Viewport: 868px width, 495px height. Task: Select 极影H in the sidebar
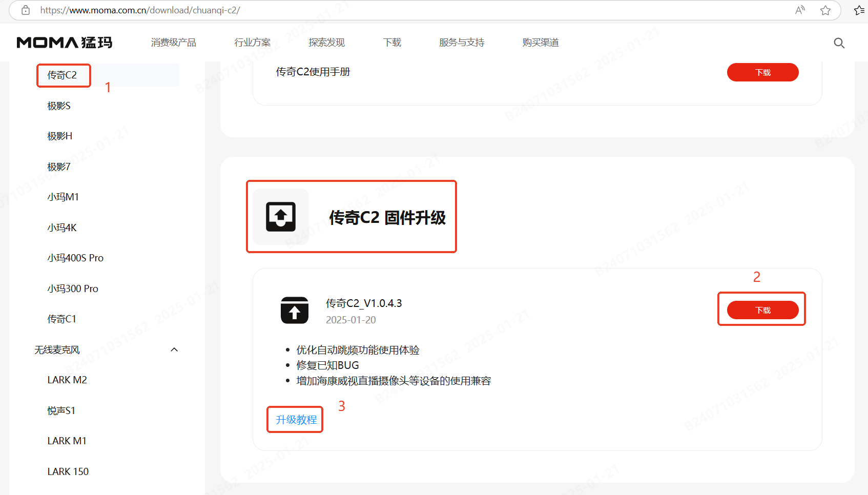[x=60, y=136]
